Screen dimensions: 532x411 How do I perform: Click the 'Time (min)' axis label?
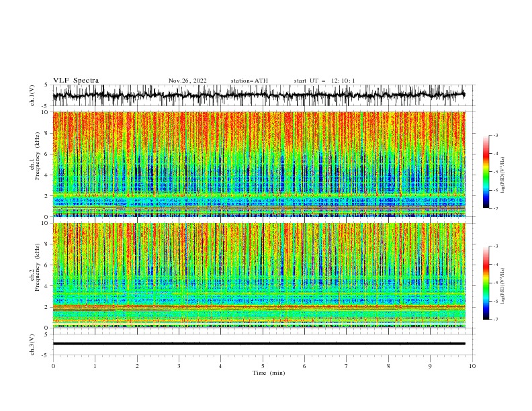click(x=269, y=373)
